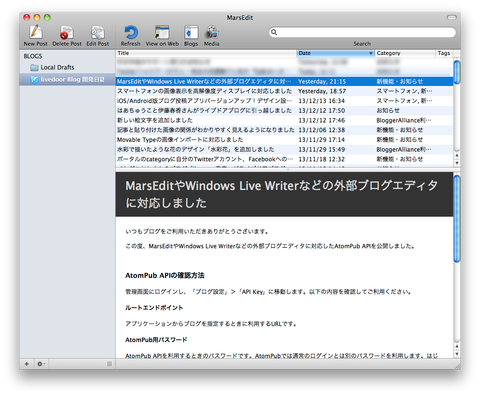The height and width of the screenshot is (396, 480).
Task: Click the Delete Post toolbar icon
Action: click(67, 35)
